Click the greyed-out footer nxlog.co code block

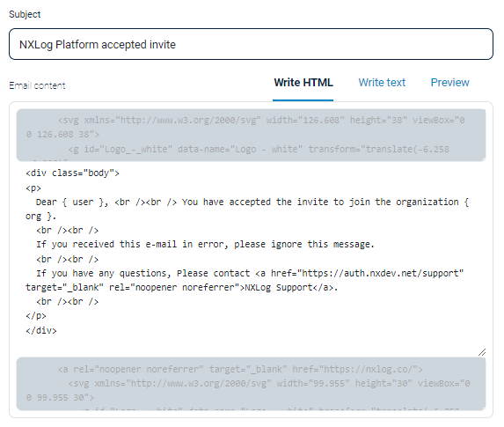251,384
